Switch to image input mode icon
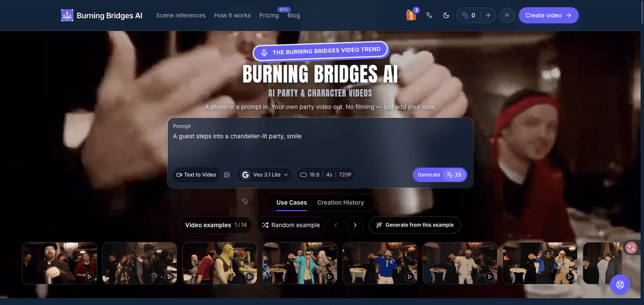This screenshot has height=305, width=644. coord(227,175)
